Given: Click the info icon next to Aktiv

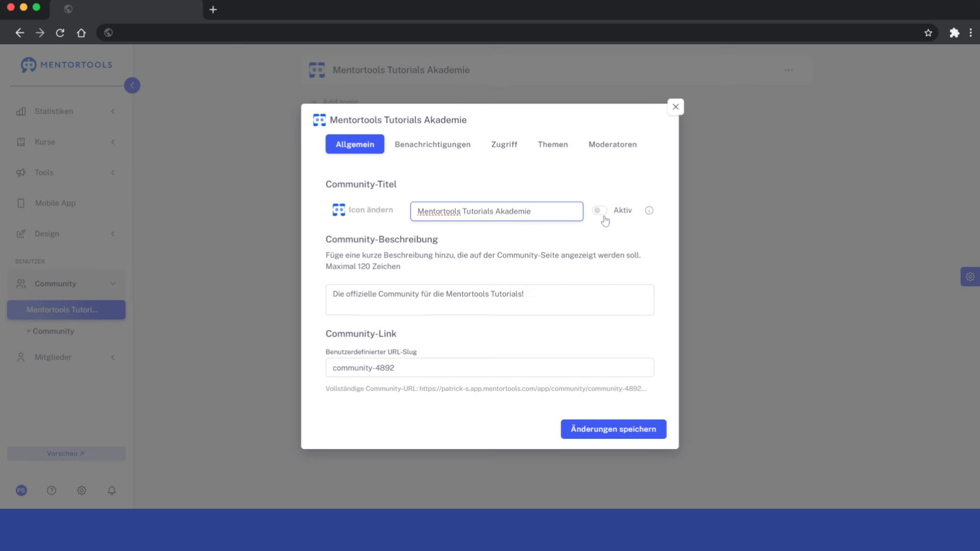Looking at the screenshot, I should (649, 210).
